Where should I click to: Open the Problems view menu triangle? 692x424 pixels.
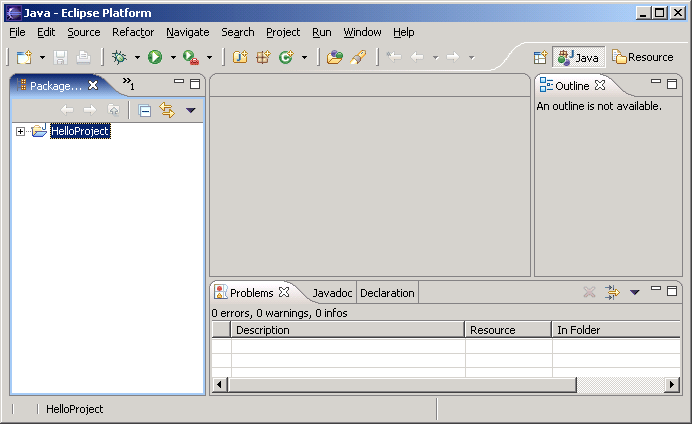tap(635, 293)
